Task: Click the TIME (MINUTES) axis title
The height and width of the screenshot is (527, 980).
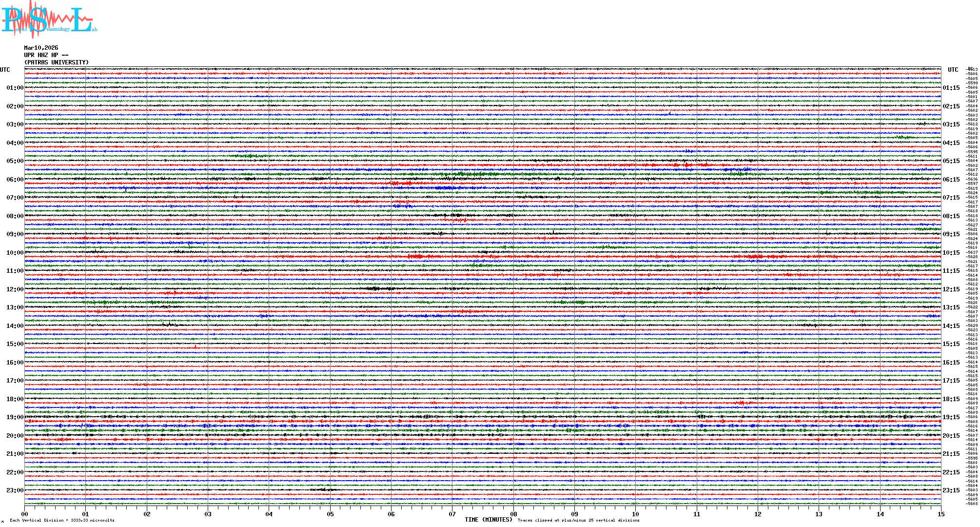Action: (489, 520)
